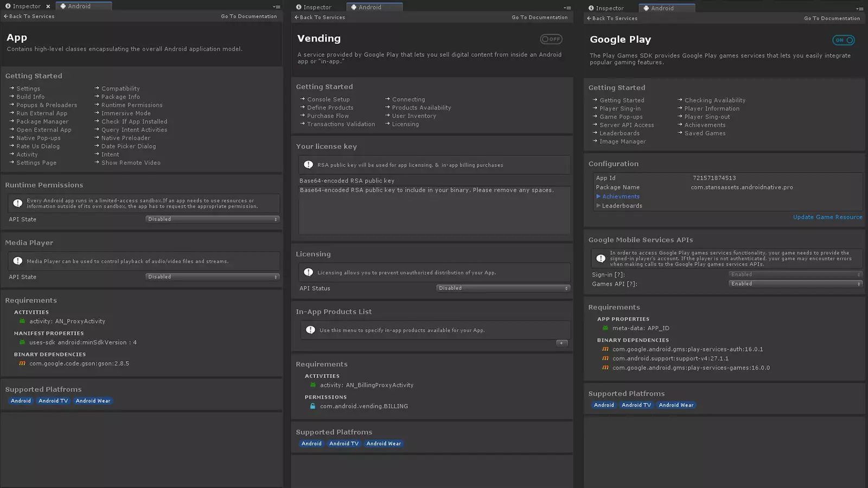868x488 pixels.
Task: Open the Console Setup link
Action: (x=328, y=100)
